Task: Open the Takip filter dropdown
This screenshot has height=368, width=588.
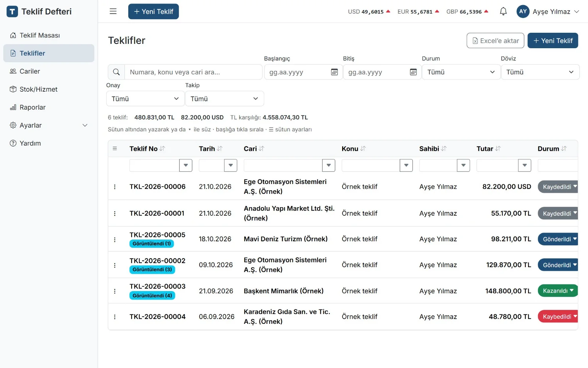Action: pyautogui.click(x=225, y=99)
